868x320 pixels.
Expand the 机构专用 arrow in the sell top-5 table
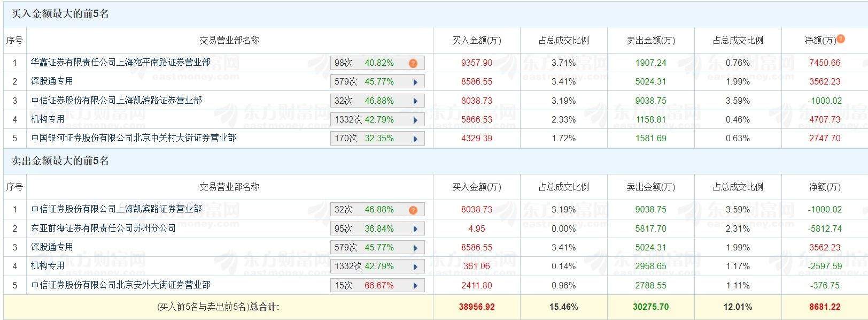click(415, 266)
